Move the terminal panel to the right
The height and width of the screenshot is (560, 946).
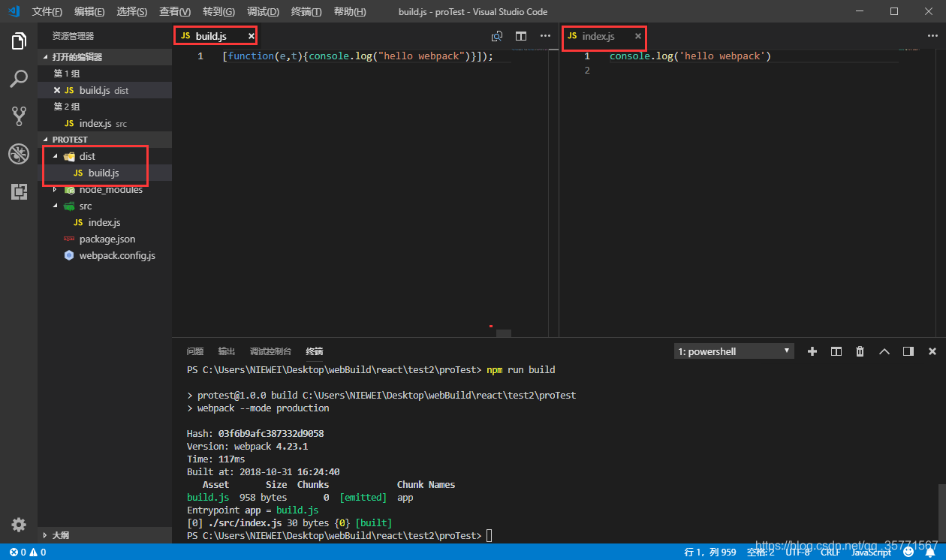pos(908,351)
